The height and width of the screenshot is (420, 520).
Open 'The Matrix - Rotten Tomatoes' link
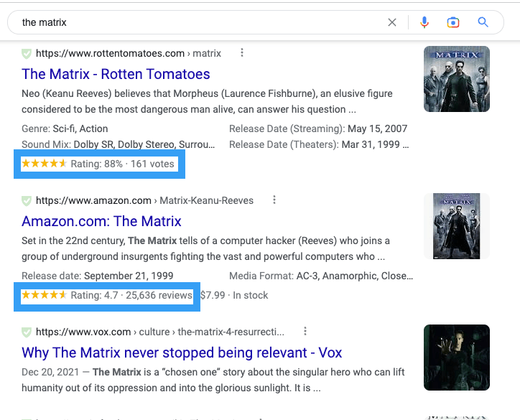[116, 74]
